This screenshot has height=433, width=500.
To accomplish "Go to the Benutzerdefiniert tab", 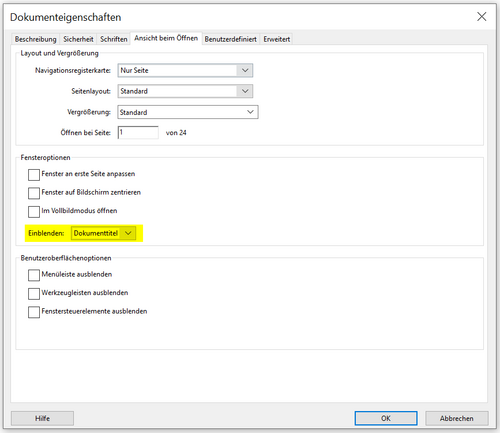I will (231, 39).
